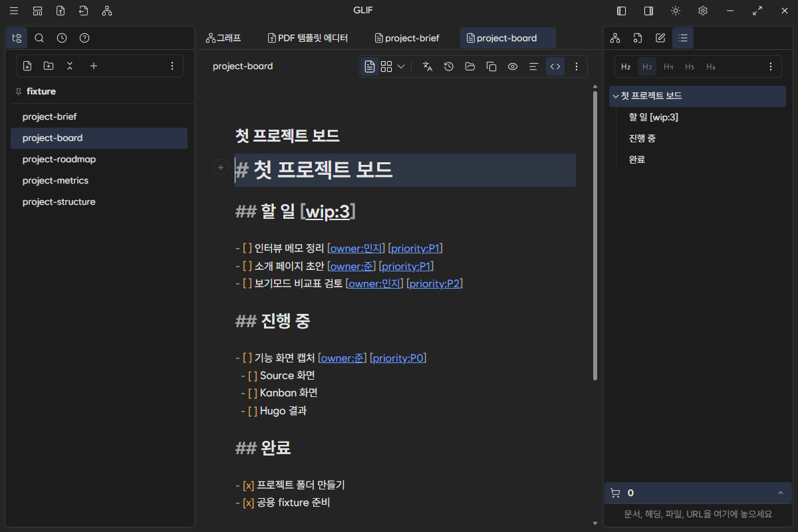Click the translate icon in the editor toolbar
The height and width of the screenshot is (532, 798).
(428, 66)
